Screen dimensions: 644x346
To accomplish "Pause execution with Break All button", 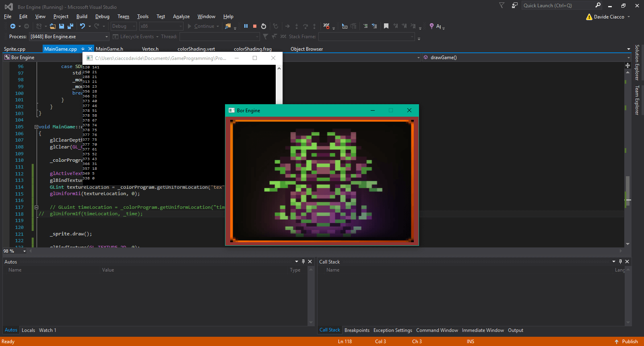I will point(246,26).
